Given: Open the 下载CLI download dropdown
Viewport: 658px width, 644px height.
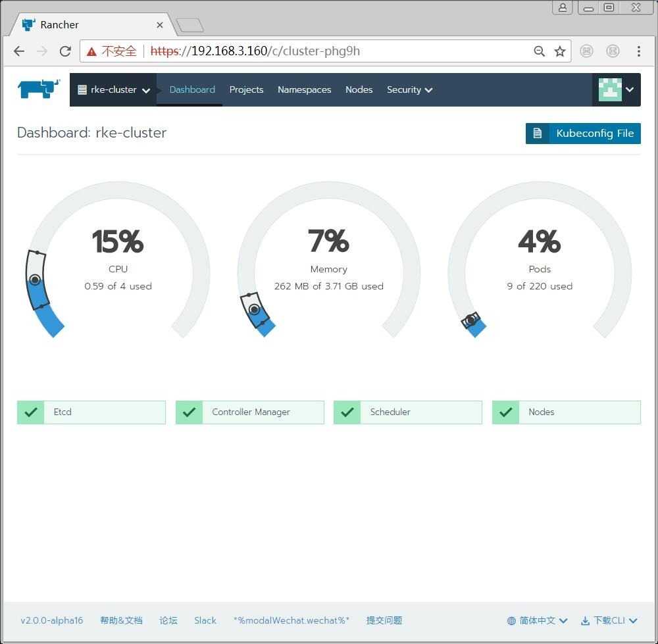Looking at the screenshot, I should point(609,620).
